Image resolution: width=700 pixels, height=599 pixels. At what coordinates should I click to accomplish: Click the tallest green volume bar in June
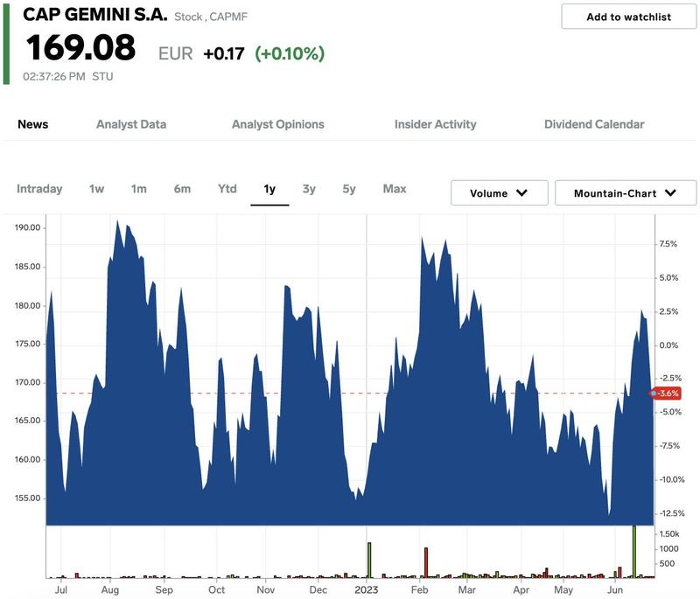(x=633, y=552)
